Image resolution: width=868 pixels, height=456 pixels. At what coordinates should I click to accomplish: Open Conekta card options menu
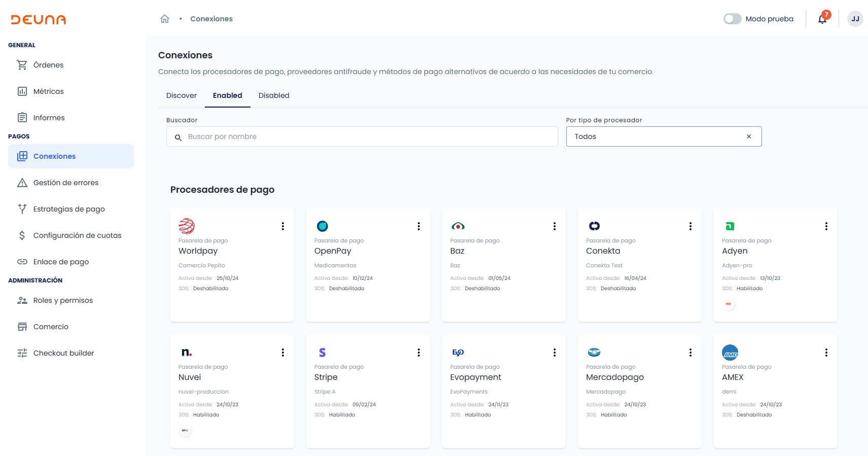click(x=691, y=226)
